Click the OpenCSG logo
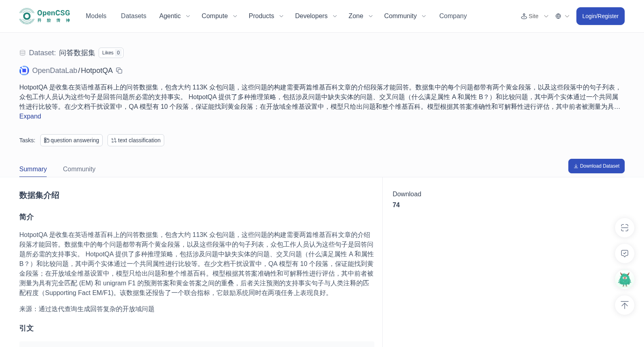This screenshot has width=644, height=347. click(45, 16)
